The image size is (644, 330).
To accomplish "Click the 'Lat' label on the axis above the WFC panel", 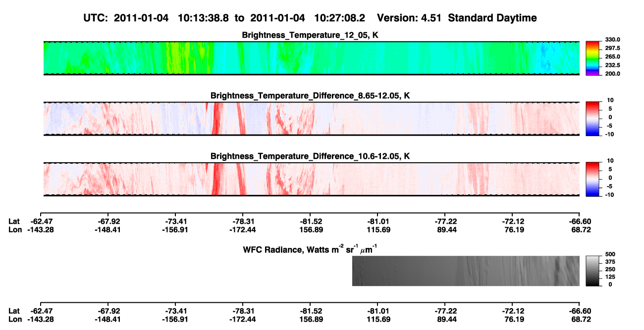I will (14, 221).
